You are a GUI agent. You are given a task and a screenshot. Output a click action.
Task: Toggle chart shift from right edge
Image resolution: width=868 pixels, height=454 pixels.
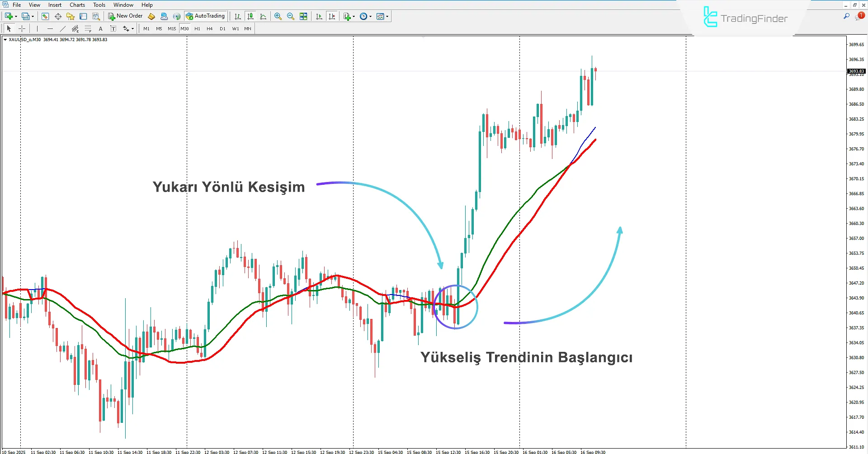click(x=332, y=16)
